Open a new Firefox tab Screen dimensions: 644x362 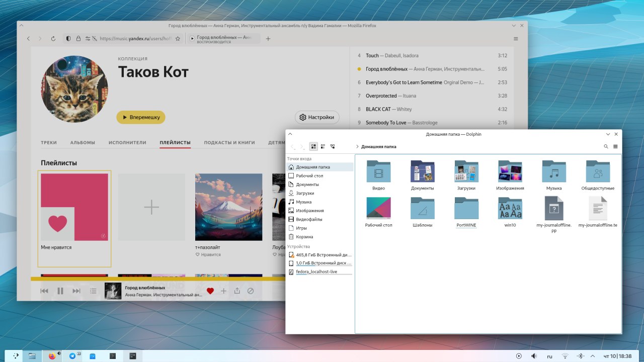(x=268, y=39)
